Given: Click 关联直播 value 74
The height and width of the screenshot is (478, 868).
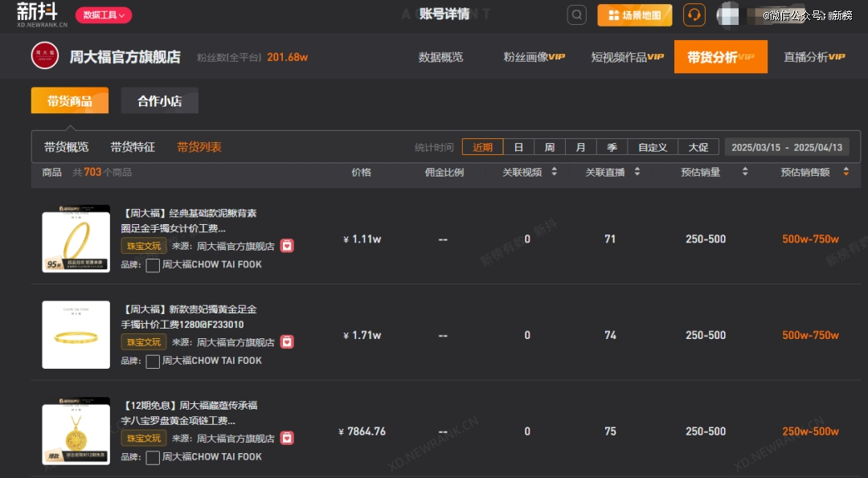Looking at the screenshot, I should [610, 335].
